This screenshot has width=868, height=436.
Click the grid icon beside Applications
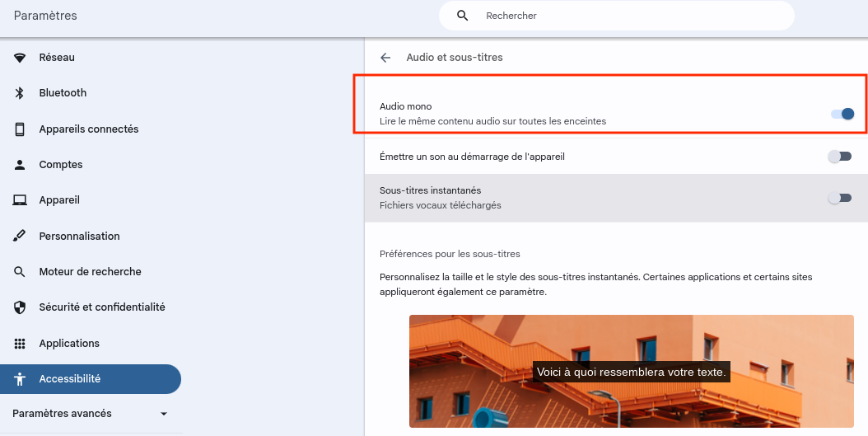pos(20,344)
